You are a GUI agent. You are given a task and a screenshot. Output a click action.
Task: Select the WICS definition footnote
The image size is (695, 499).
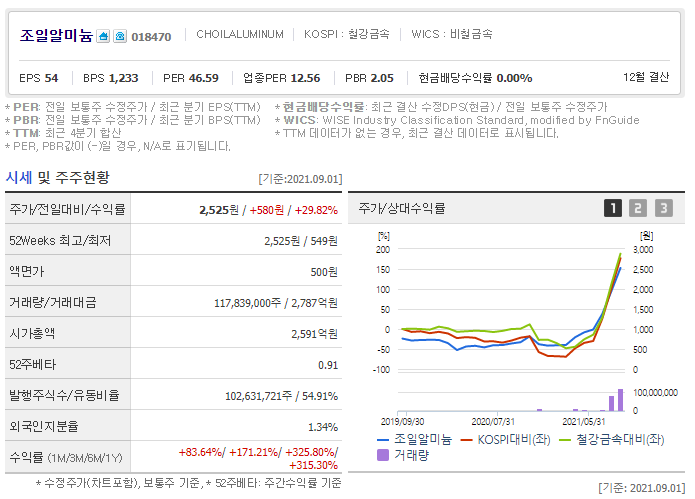click(457, 120)
